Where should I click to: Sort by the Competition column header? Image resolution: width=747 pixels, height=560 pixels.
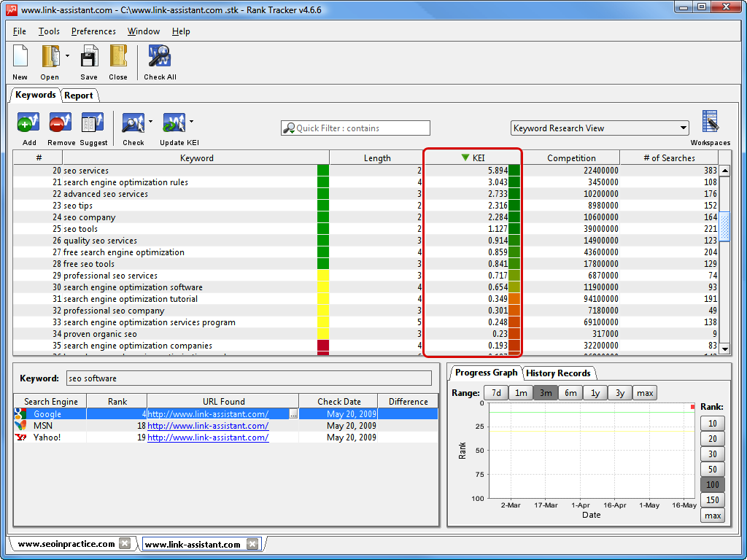(571, 157)
